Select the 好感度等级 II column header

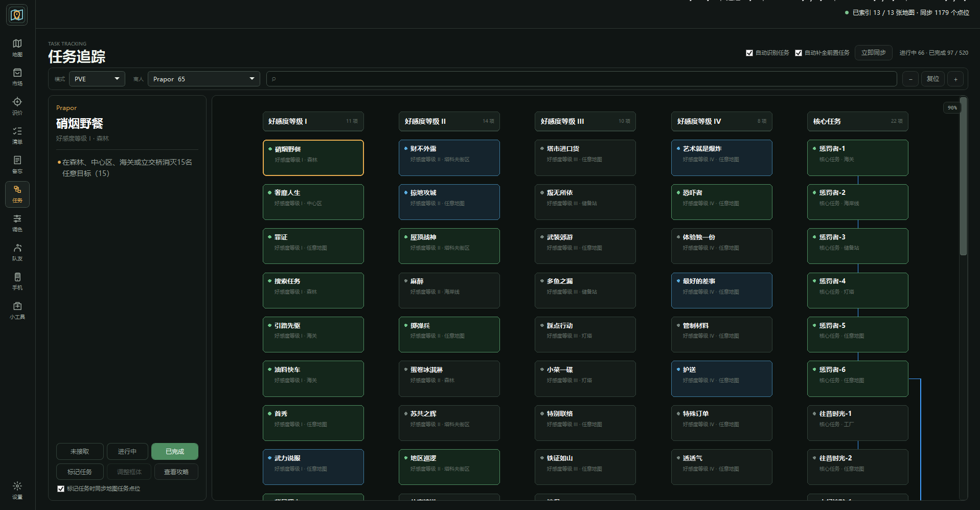pos(449,121)
